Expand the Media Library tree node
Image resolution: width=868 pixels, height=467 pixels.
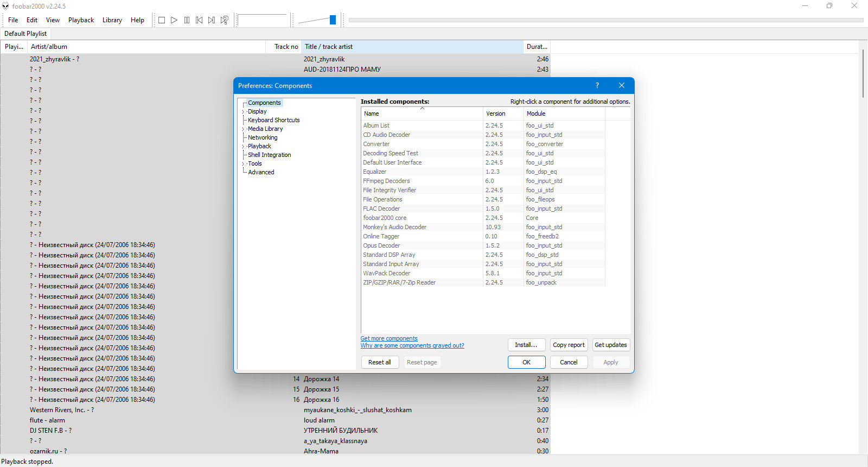[242, 129]
